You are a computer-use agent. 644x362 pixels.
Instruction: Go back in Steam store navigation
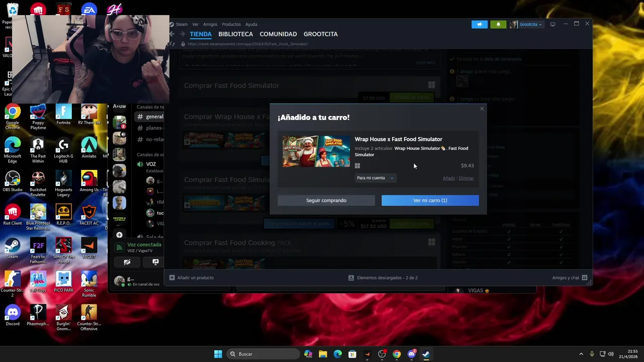(172, 34)
